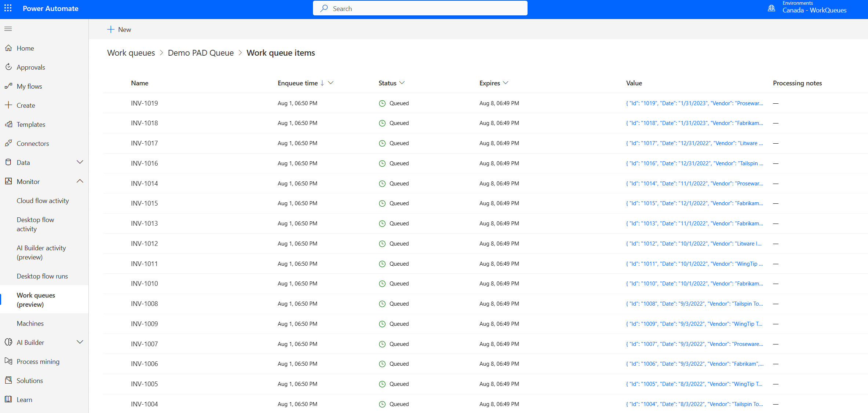Viewport: 868px width, 413px height.
Task: Open the INV-1017 value JSON link
Action: point(694,143)
